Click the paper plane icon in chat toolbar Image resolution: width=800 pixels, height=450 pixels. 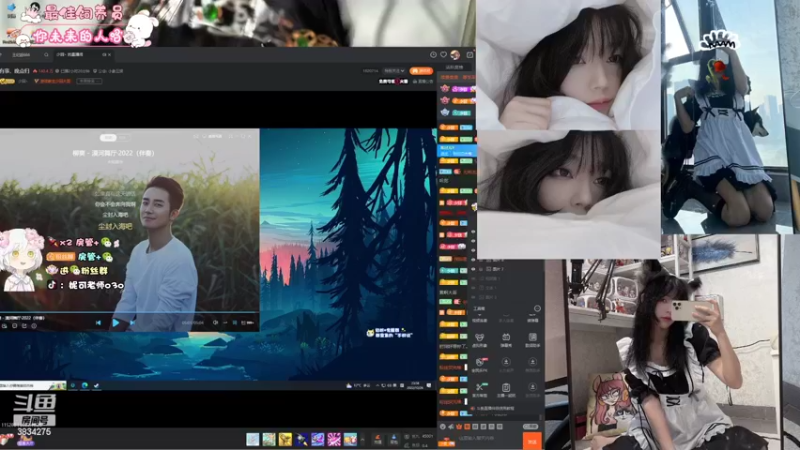pos(451,427)
